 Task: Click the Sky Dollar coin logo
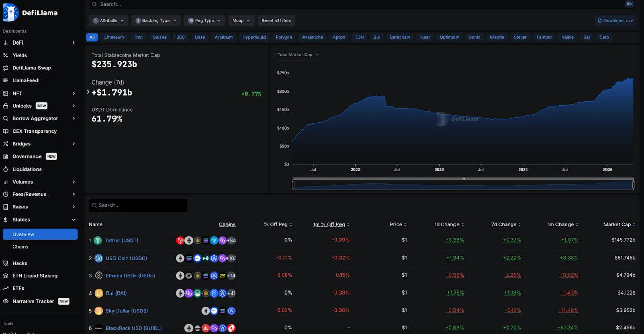[98, 311]
